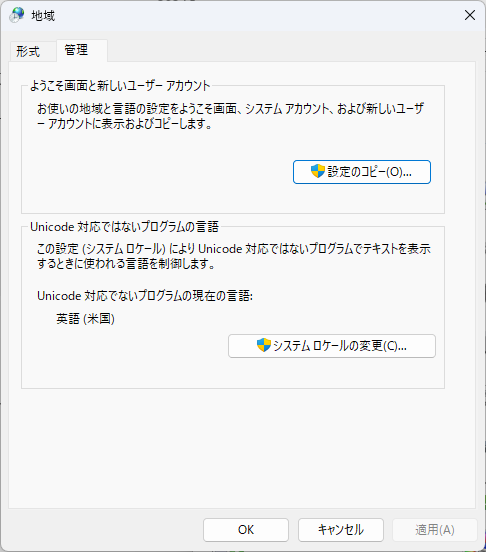Click the キャンセル button

click(341, 530)
